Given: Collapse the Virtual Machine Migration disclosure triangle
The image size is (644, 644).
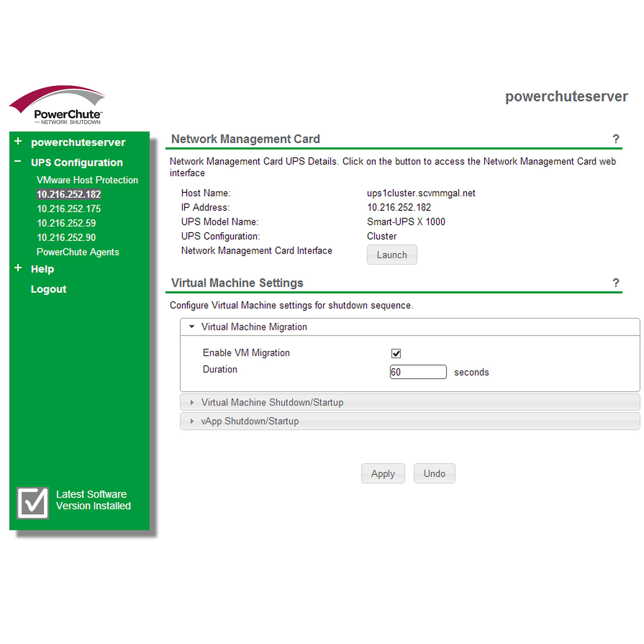Looking at the screenshot, I should coord(192,327).
